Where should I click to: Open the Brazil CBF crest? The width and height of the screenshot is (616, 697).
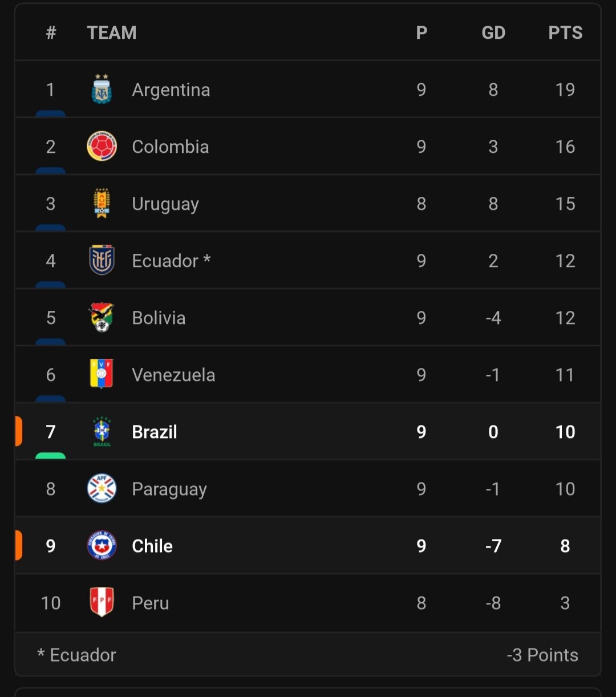pyautogui.click(x=102, y=432)
